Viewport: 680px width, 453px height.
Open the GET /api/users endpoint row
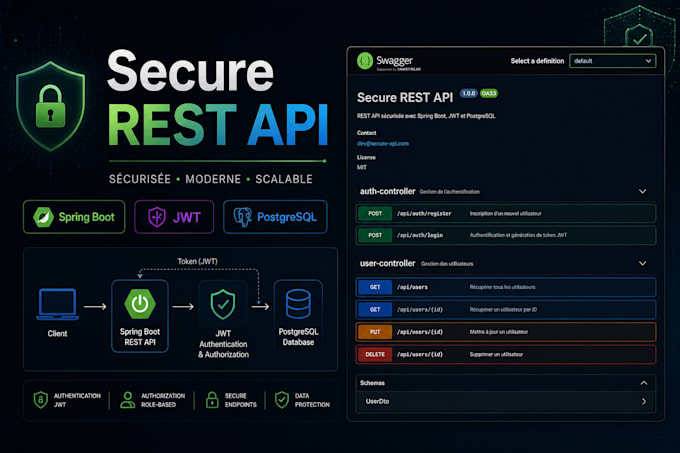point(506,287)
